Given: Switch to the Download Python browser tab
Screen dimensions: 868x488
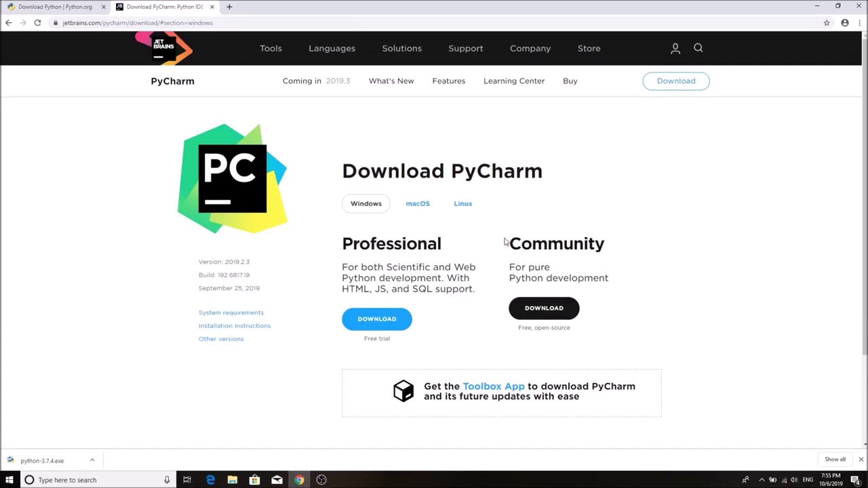Looking at the screenshot, I should click(x=54, y=7).
